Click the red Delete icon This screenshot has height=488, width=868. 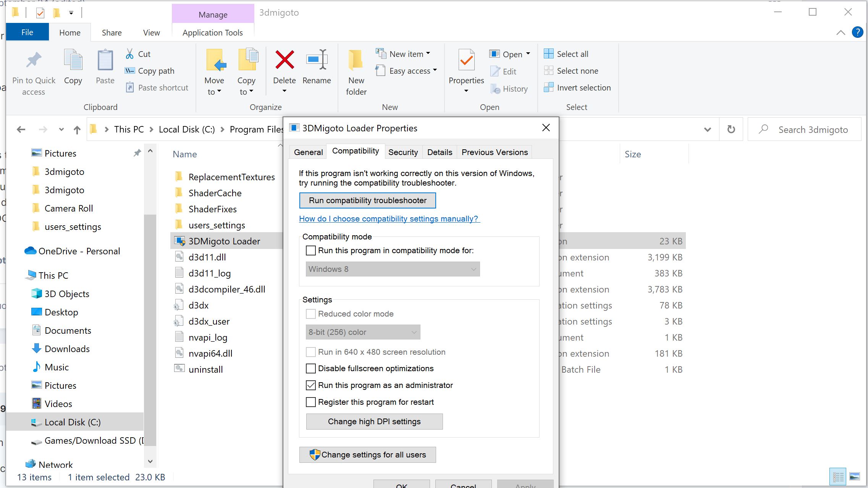pyautogui.click(x=284, y=60)
